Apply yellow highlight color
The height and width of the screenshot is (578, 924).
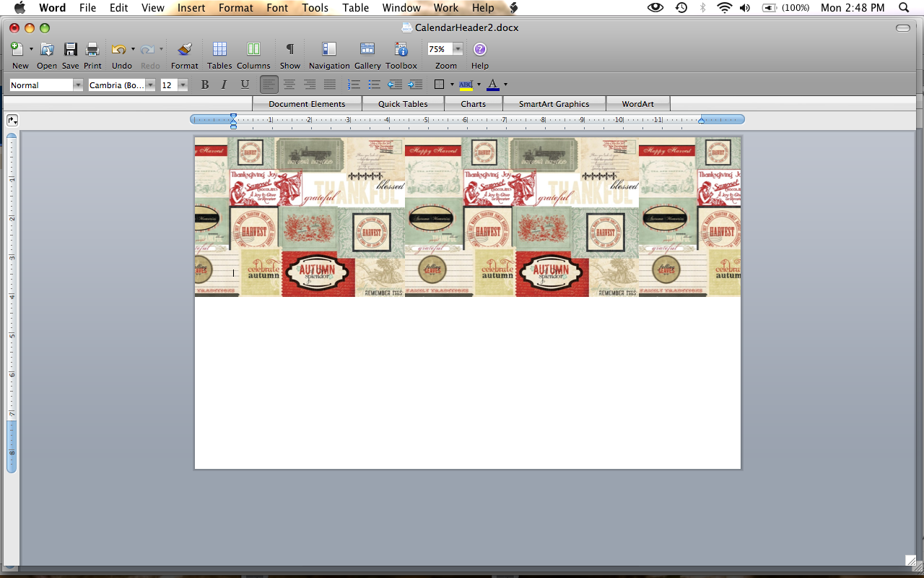click(x=466, y=85)
